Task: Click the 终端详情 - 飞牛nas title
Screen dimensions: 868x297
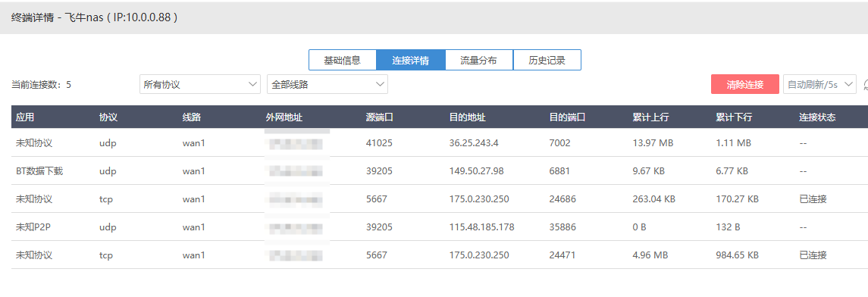Action: [x=94, y=17]
